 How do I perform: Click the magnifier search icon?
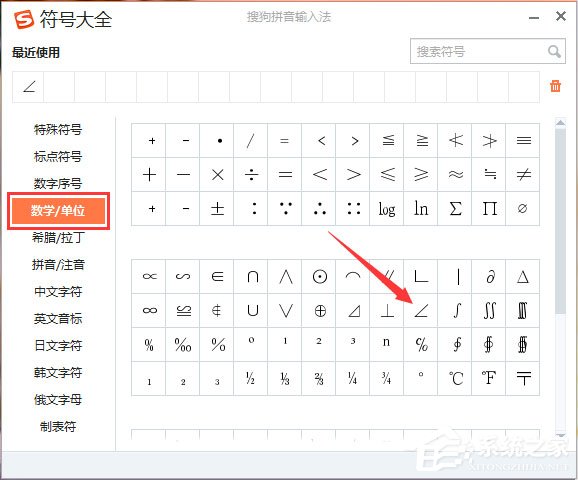(x=554, y=51)
